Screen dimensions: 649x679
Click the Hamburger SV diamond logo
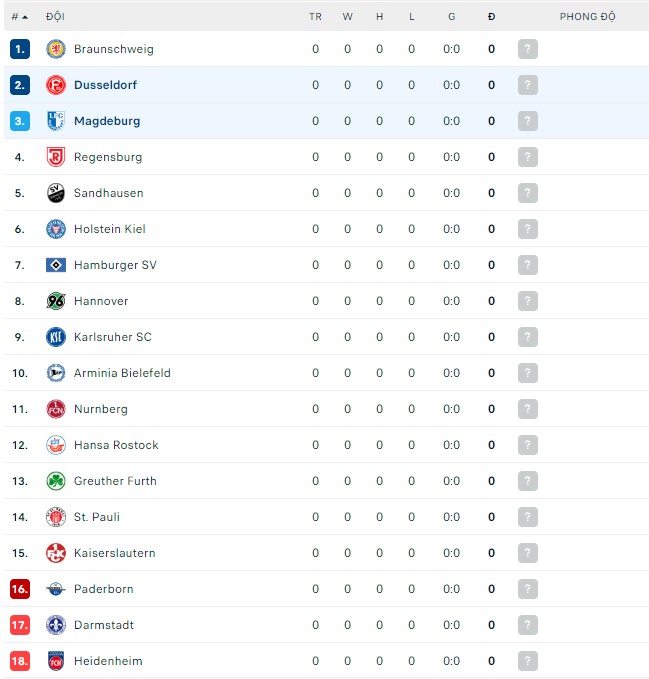[56, 265]
